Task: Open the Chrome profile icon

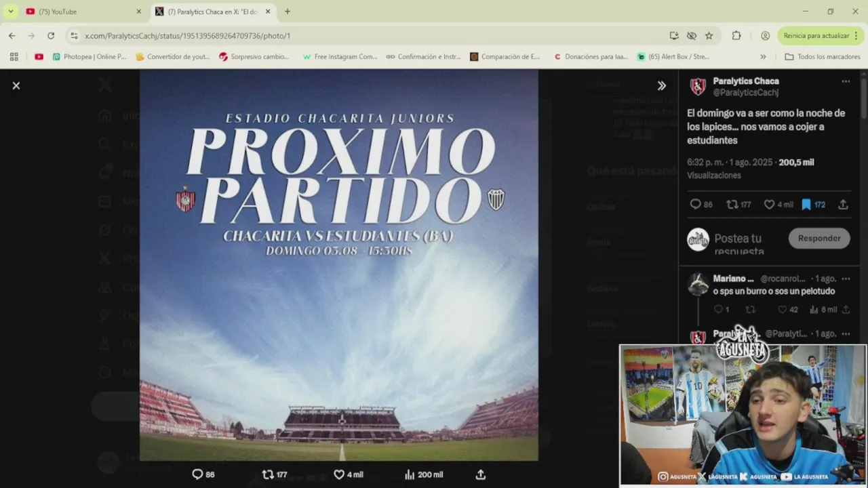Action: tap(765, 35)
